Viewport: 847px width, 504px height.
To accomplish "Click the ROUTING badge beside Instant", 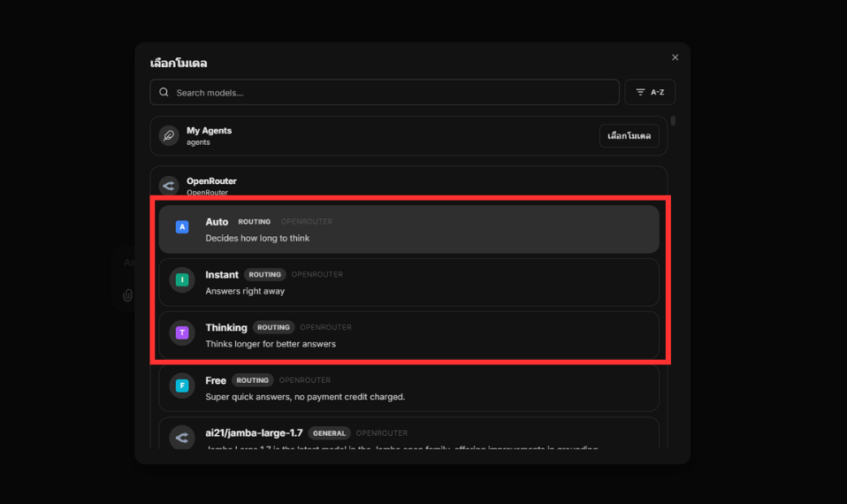I will coord(264,274).
